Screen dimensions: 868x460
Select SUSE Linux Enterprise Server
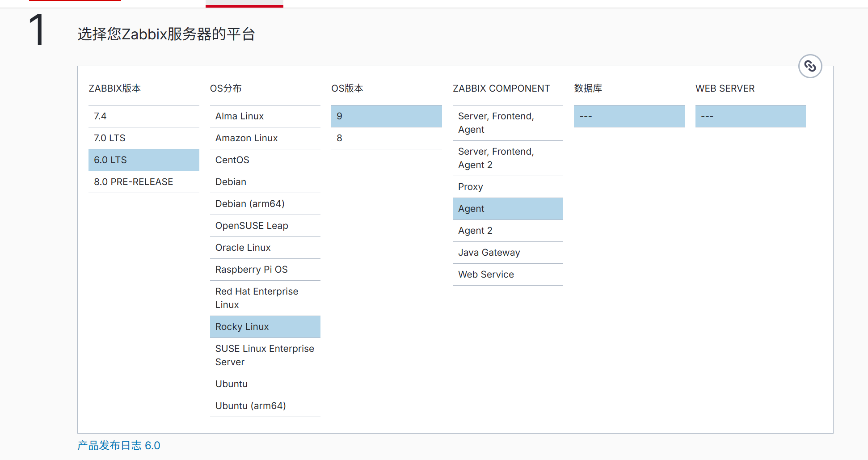point(265,355)
